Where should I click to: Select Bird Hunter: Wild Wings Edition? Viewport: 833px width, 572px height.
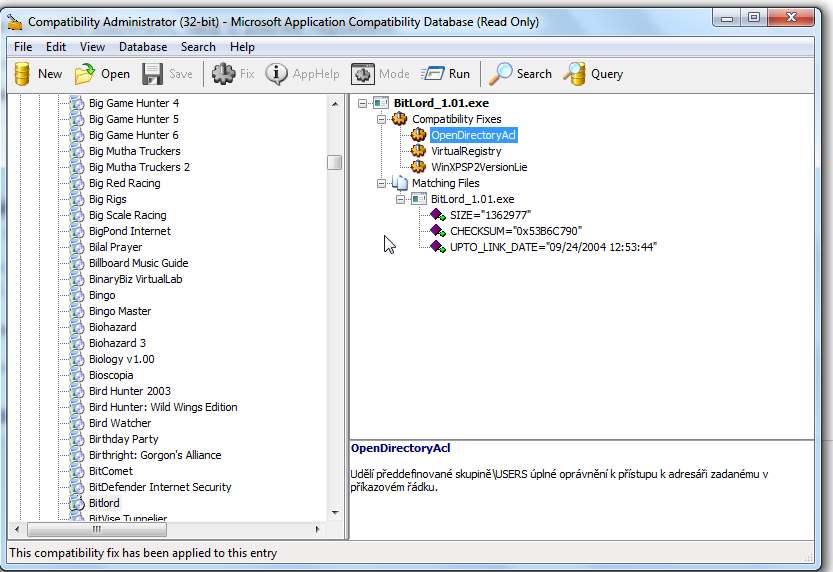(x=163, y=407)
